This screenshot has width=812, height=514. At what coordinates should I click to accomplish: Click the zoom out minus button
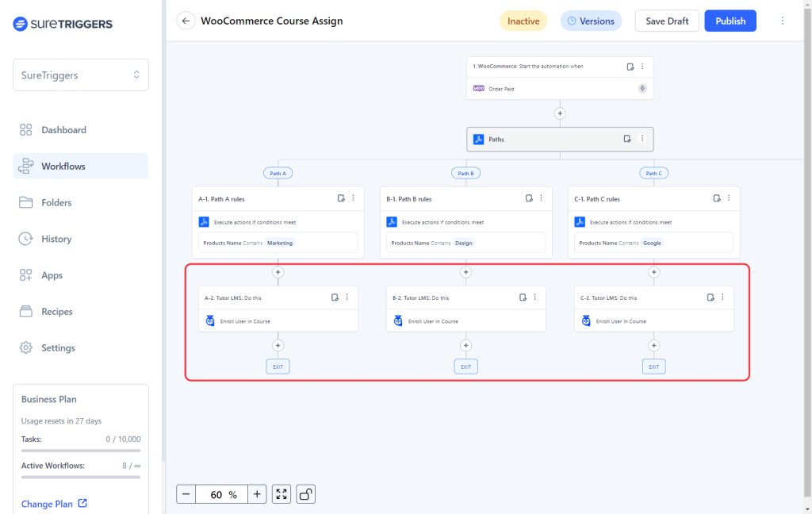click(x=186, y=494)
